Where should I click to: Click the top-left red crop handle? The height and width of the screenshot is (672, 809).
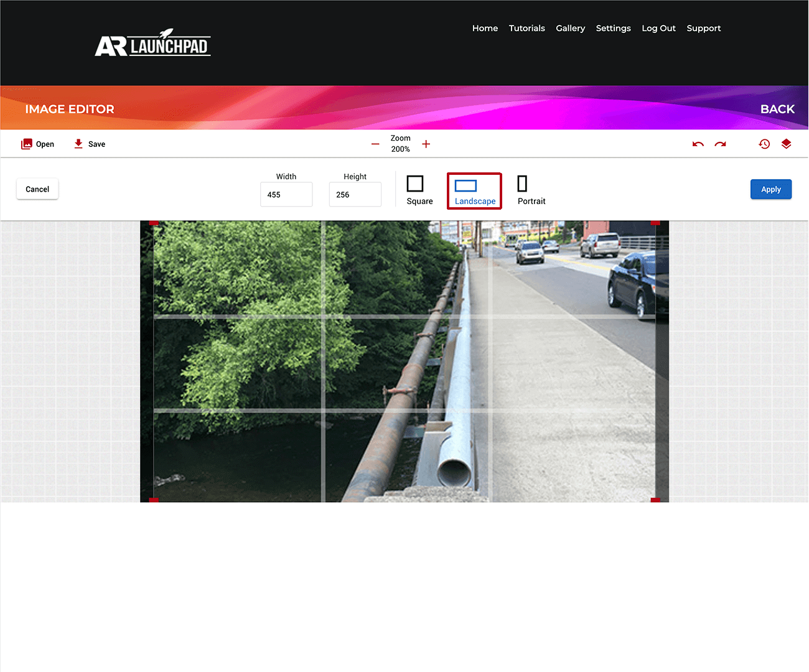click(x=154, y=223)
